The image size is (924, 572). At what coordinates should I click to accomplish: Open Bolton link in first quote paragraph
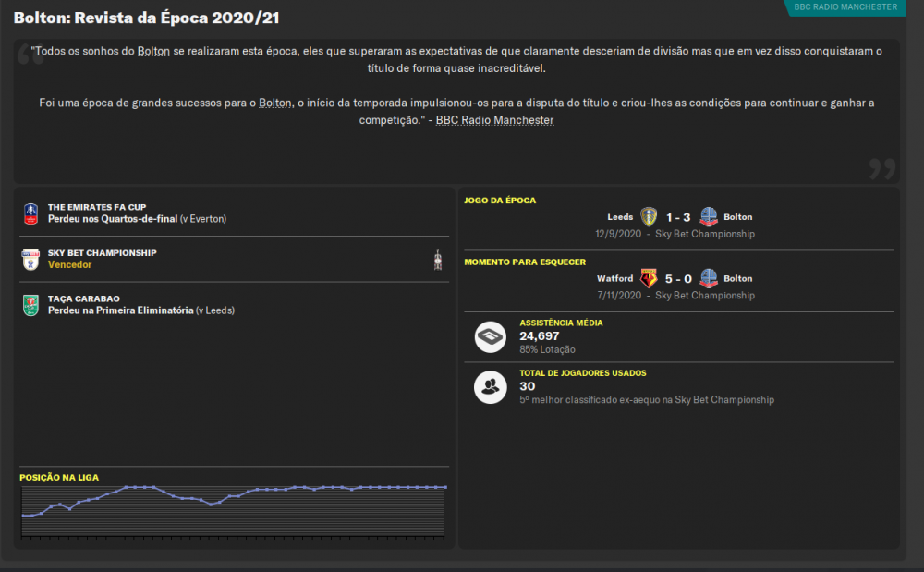[153, 51]
